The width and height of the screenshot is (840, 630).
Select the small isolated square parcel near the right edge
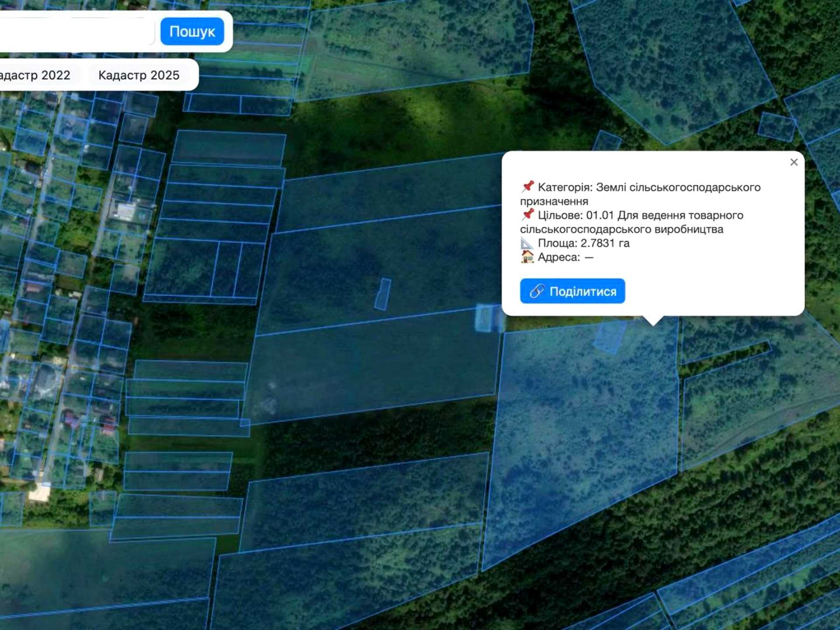coord(777,127)
